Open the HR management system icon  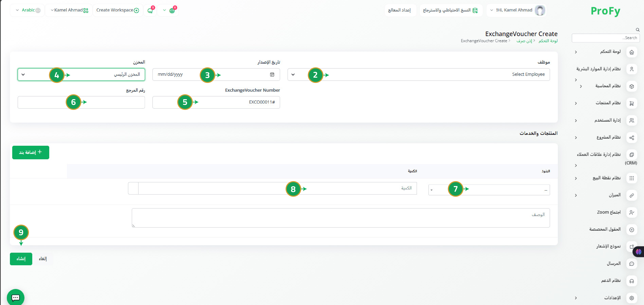[632, 69]
